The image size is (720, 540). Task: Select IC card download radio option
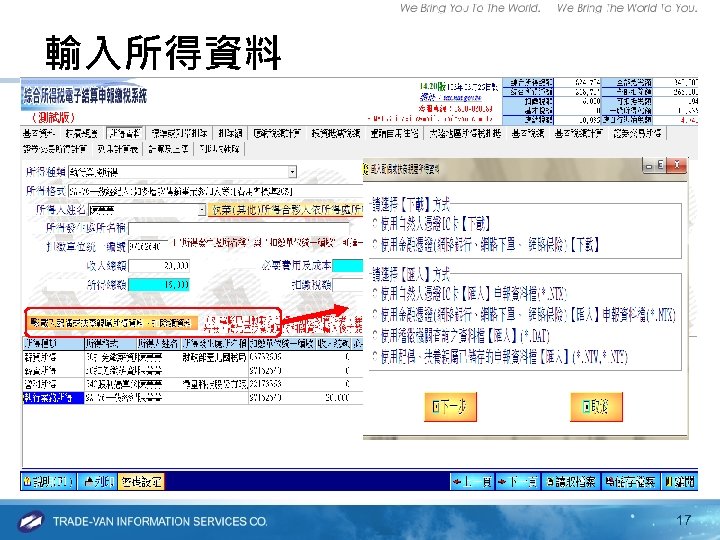tap(376, 224)
